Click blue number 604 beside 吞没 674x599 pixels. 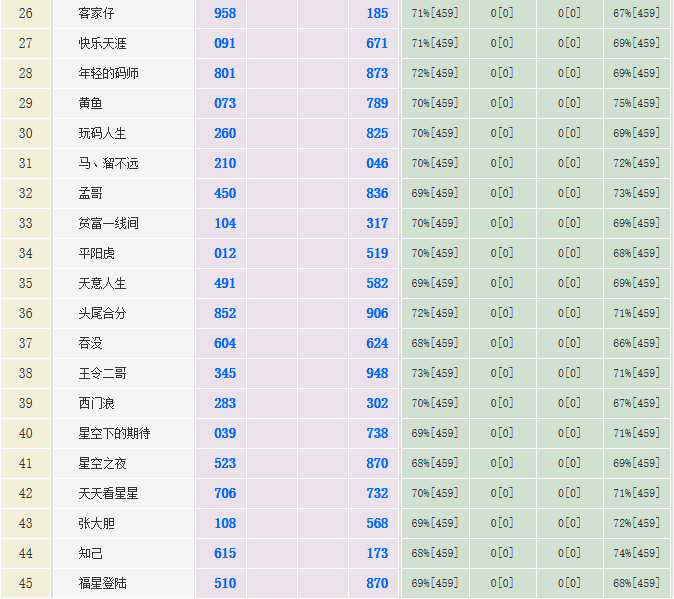(225, 343)
